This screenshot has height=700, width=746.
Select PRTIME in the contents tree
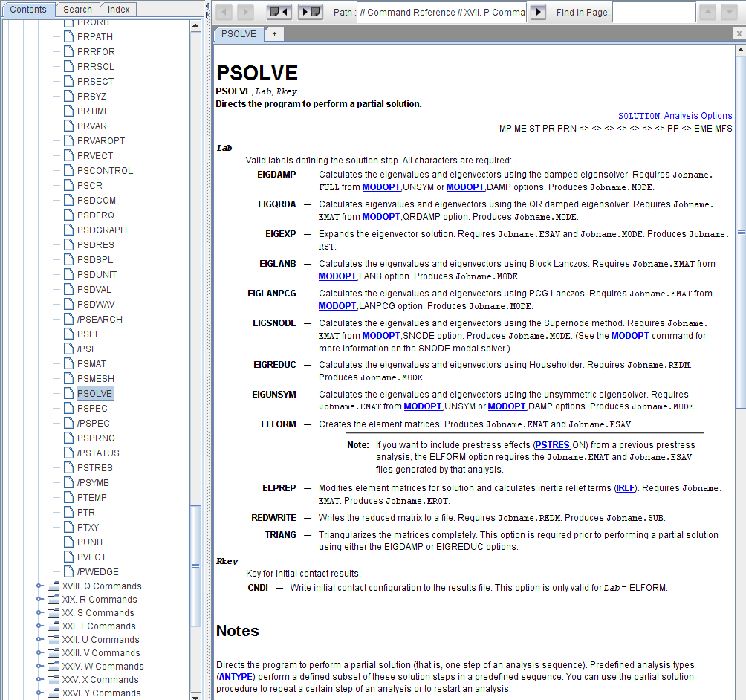(94, 111)
